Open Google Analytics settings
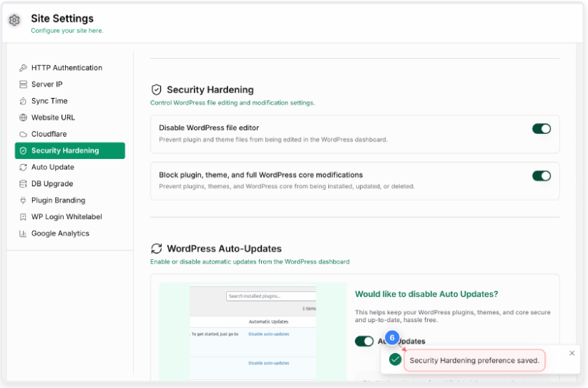The image size is (588, 388). coord(70,233)
